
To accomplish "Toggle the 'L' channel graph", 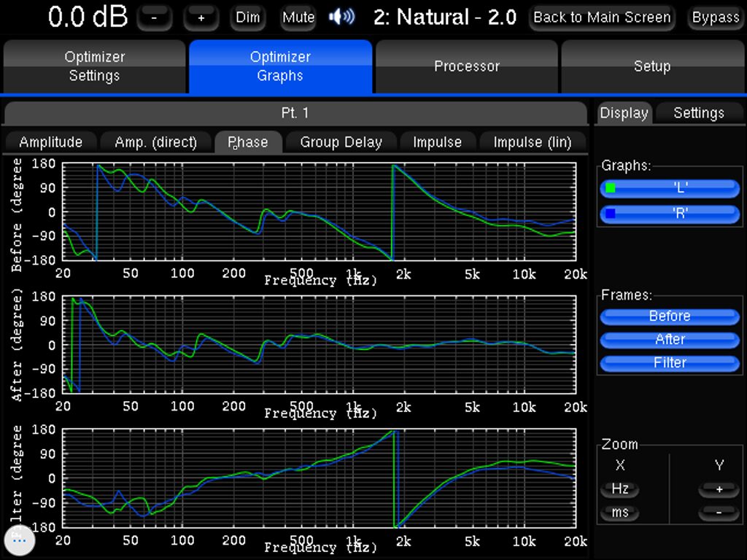I will click(670, 188).
